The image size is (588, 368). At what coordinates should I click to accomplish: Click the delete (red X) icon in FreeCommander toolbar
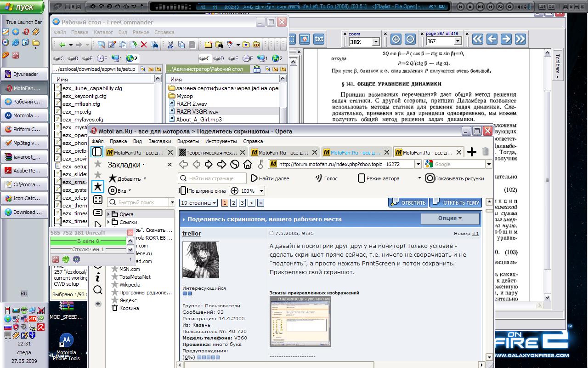(144, 45)
